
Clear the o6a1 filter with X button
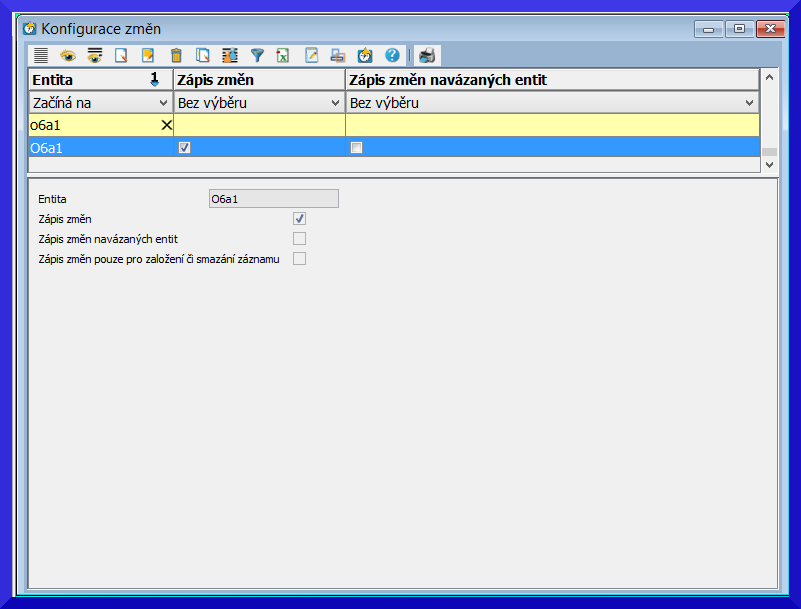click(166, 125)
